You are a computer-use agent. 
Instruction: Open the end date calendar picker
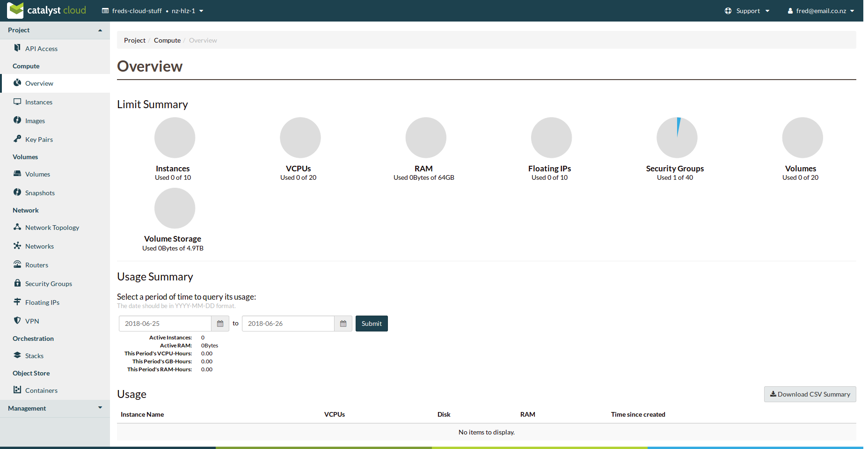click(x=343, y=324)
